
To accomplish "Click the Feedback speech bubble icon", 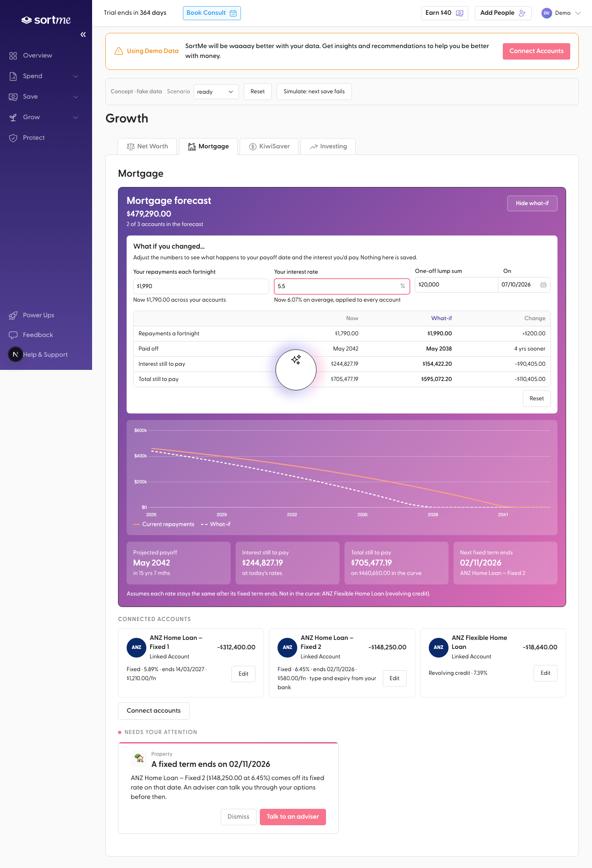I will 13,335.
